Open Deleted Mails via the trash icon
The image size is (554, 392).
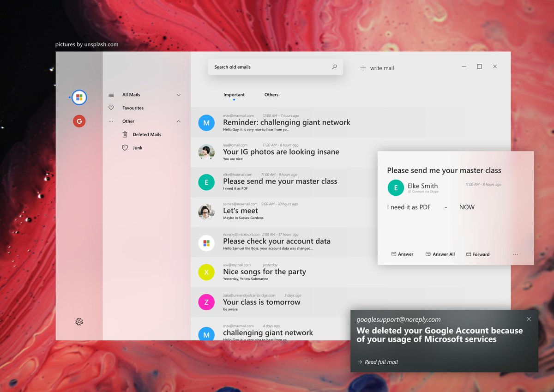[125, 134]
